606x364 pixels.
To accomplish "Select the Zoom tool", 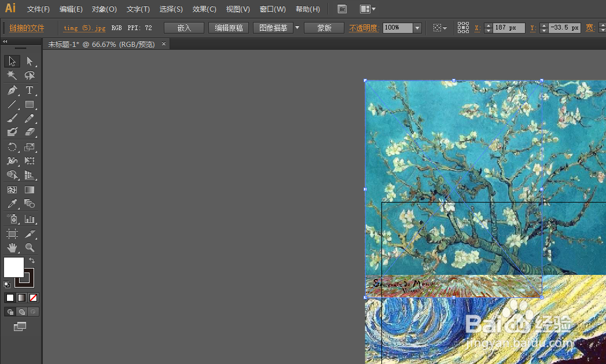I will point(30,247).
